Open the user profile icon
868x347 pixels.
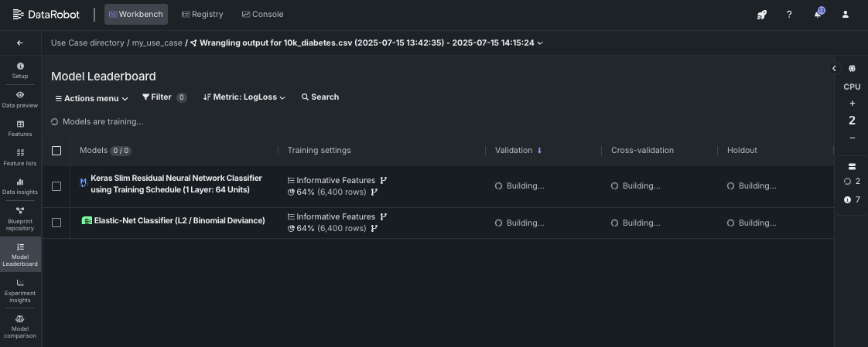[x=846, y=14]
